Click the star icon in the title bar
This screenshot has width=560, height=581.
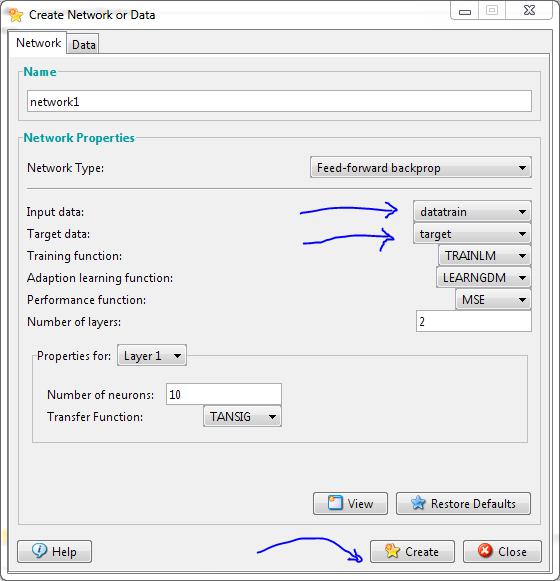tap(16, 15)
